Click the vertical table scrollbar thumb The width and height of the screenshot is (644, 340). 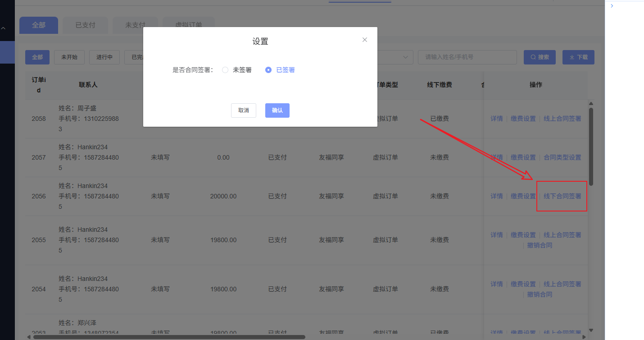pos(591,147)
